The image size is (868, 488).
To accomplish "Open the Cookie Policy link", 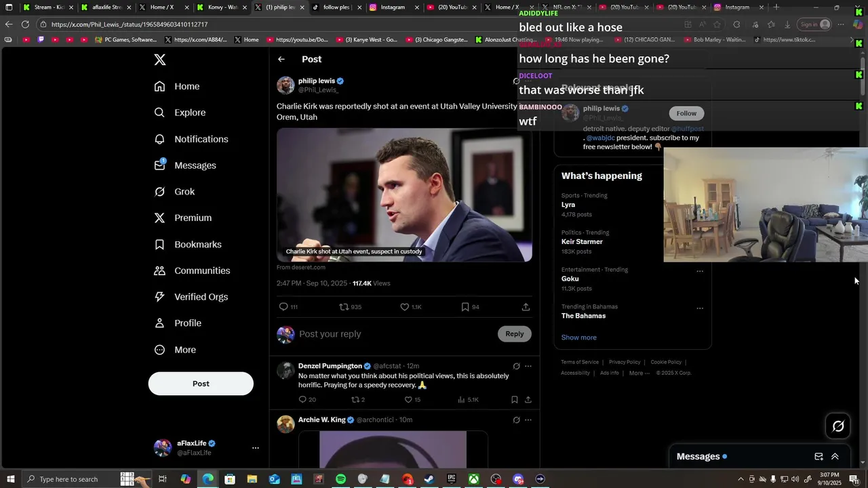I will coord(666,362).
